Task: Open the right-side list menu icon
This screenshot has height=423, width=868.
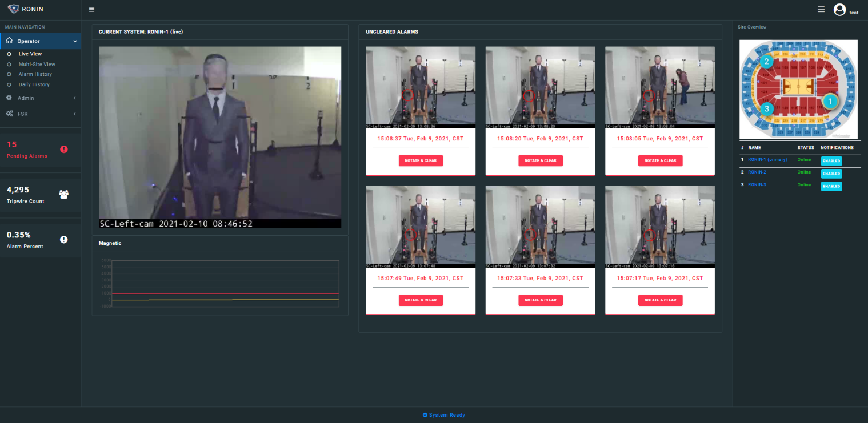Action: 821,9
